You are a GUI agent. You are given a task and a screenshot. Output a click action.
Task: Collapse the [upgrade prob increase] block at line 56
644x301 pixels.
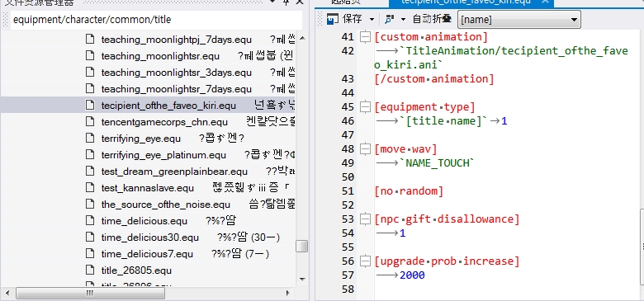tap(365, 261)
